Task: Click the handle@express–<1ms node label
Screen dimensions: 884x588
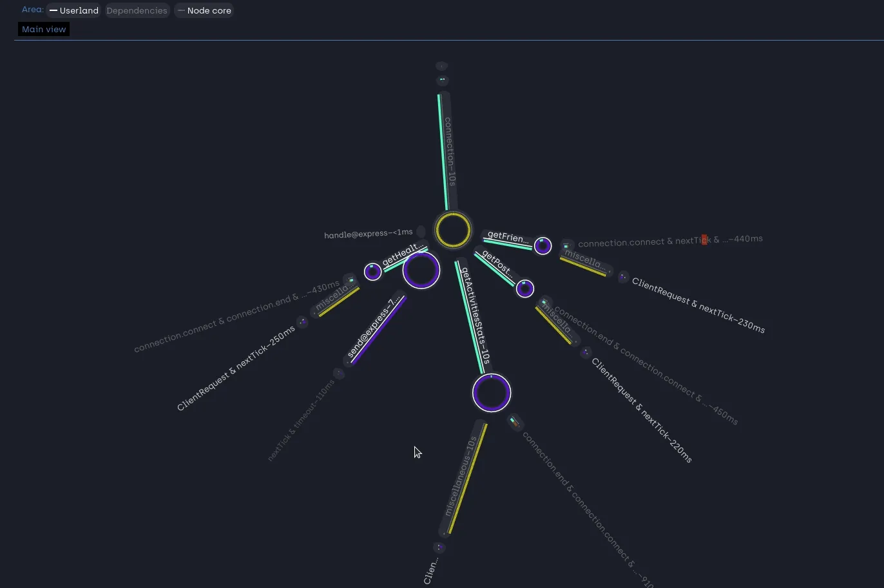Action: point(368,234)
